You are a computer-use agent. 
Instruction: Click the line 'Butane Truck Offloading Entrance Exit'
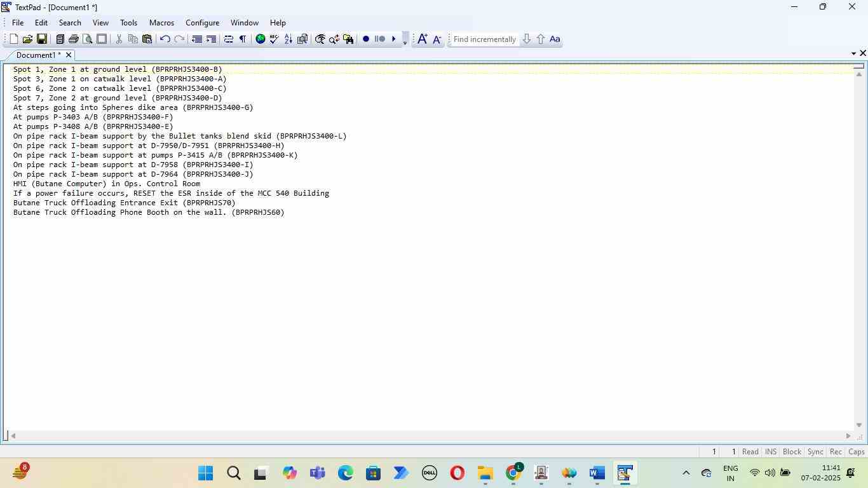[125, 203]
